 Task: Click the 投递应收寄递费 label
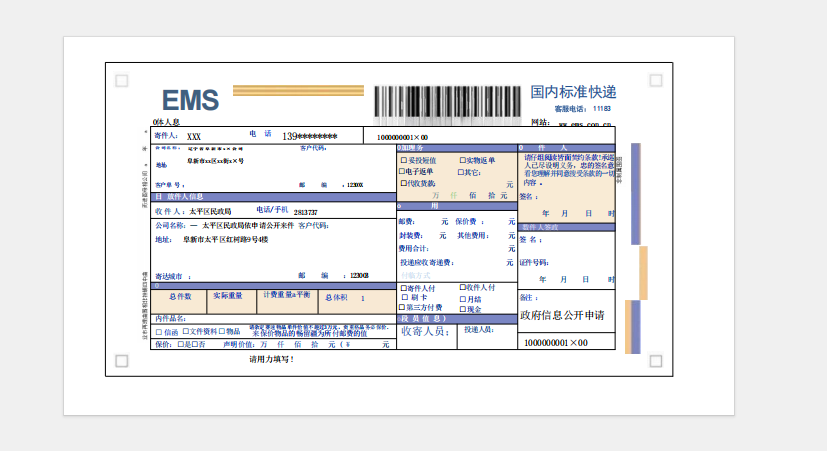427,262
